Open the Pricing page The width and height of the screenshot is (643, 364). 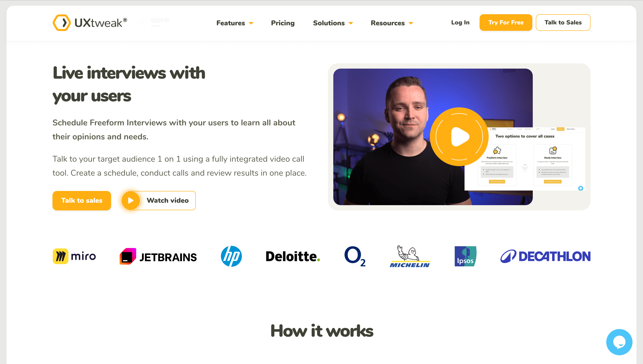[x=283, y=23]
